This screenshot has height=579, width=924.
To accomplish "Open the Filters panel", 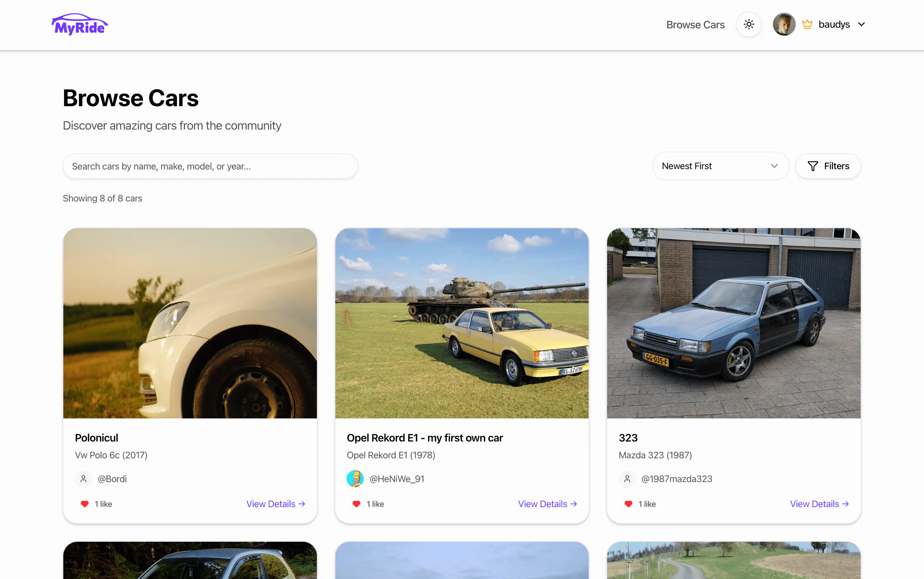I will [828, 166].
